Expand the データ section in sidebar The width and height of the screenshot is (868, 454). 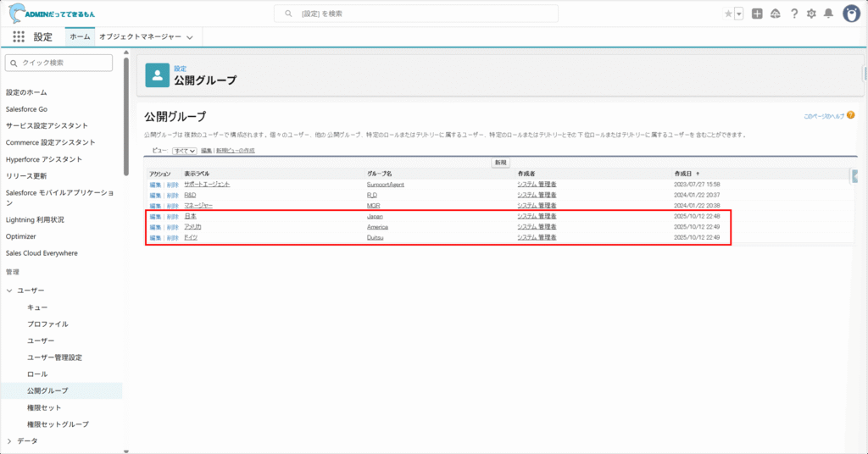coord(10,440)
